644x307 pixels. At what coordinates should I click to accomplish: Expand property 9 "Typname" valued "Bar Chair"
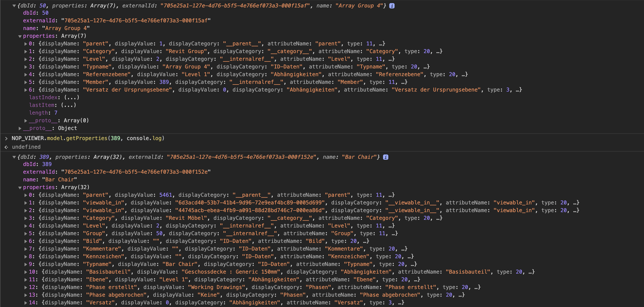coord(26,264)
